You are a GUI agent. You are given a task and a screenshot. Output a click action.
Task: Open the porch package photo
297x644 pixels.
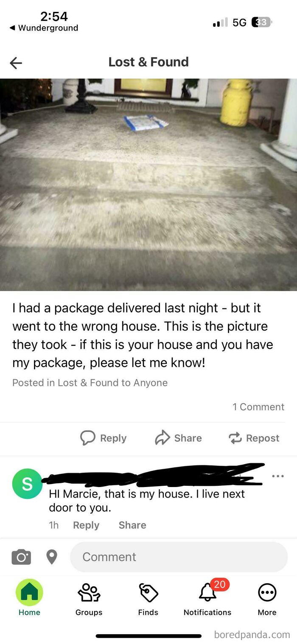pyautogui.click(x=148, y=185)
